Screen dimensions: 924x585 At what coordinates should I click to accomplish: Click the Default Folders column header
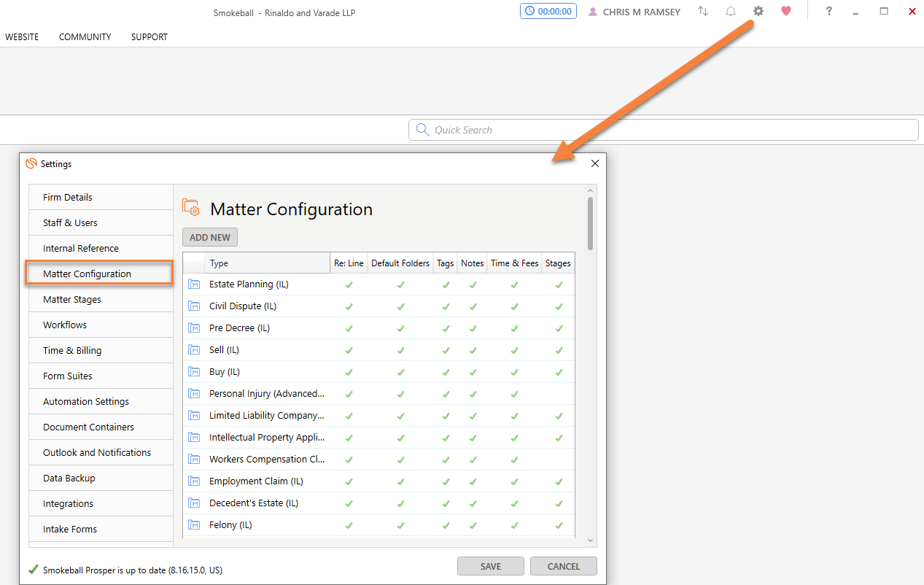tap(400, 263)
